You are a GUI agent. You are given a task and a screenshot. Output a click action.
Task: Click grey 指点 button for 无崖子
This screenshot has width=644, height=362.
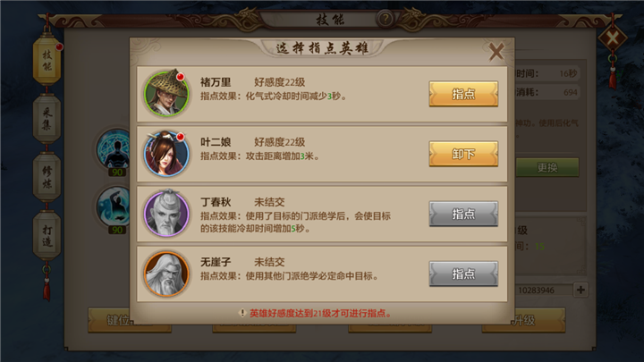463,274
